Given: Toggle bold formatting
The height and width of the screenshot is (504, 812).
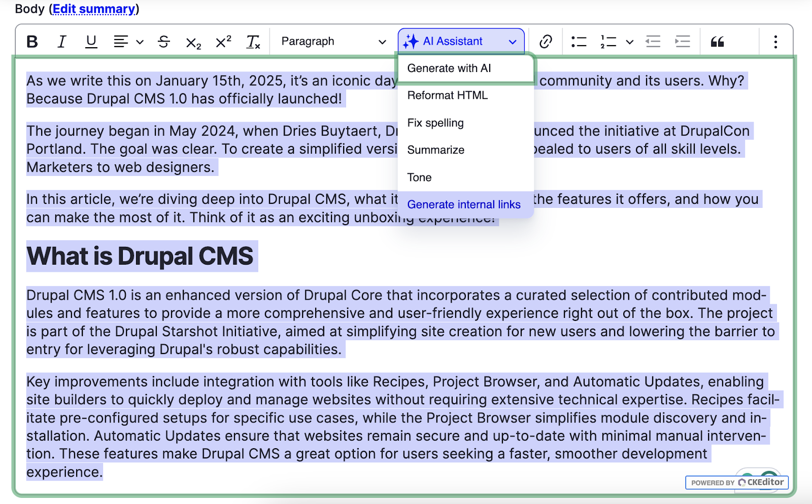Looking at the screenshot, I should click(32, 42).
